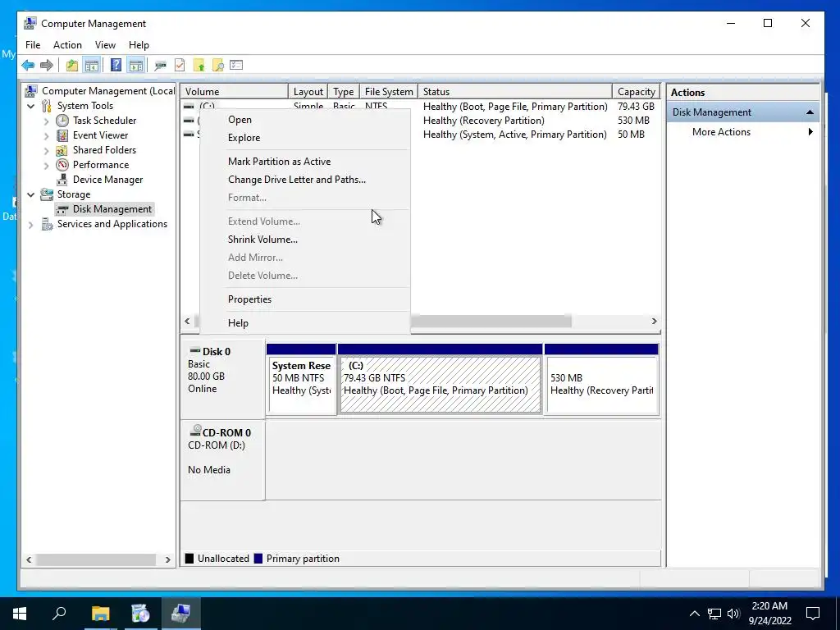Select Performance in the tree
Screen dimensions: 840x630
[x=101, y=164]
